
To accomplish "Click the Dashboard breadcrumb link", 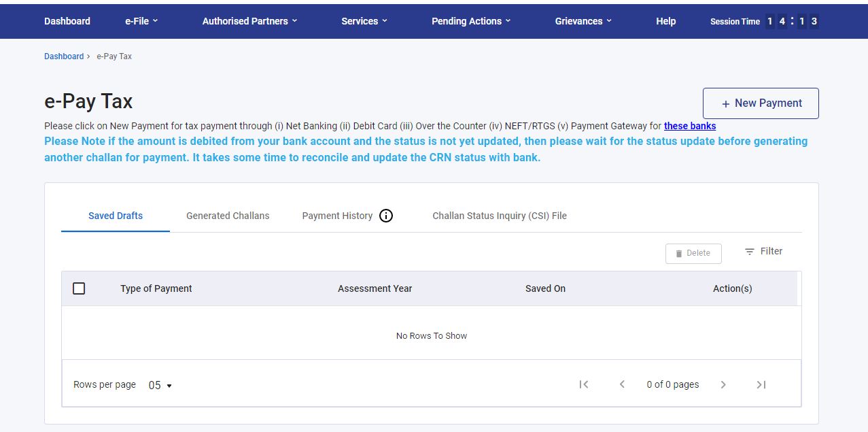I will pos(64,56).
